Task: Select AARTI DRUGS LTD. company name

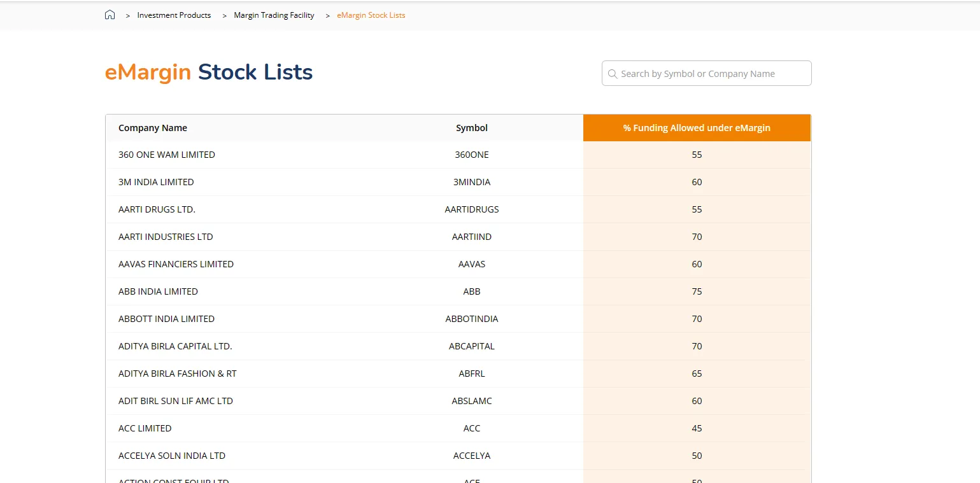Action: click(157, 209)
